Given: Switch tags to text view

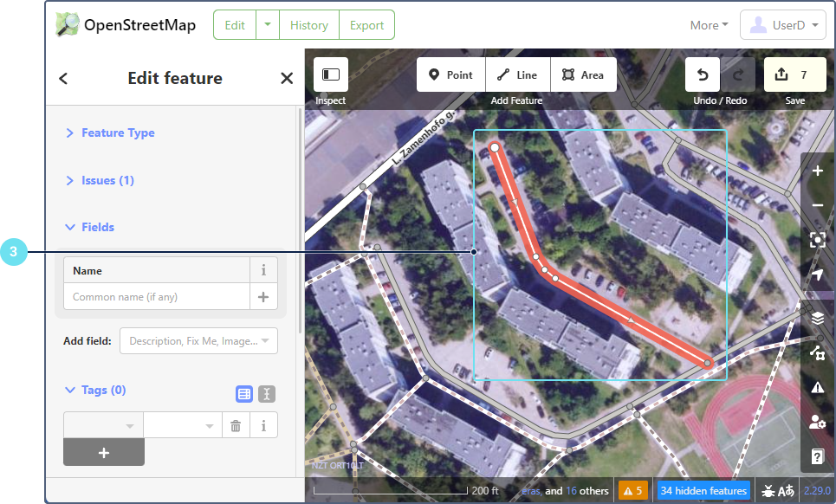Looking at the screenshot, I should pyautogui.click(x=267, y=394).
